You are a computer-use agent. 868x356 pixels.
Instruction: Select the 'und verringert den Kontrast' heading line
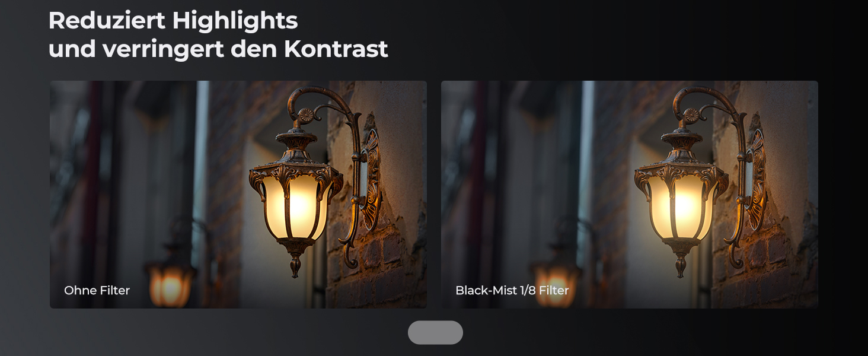(218, 49)
